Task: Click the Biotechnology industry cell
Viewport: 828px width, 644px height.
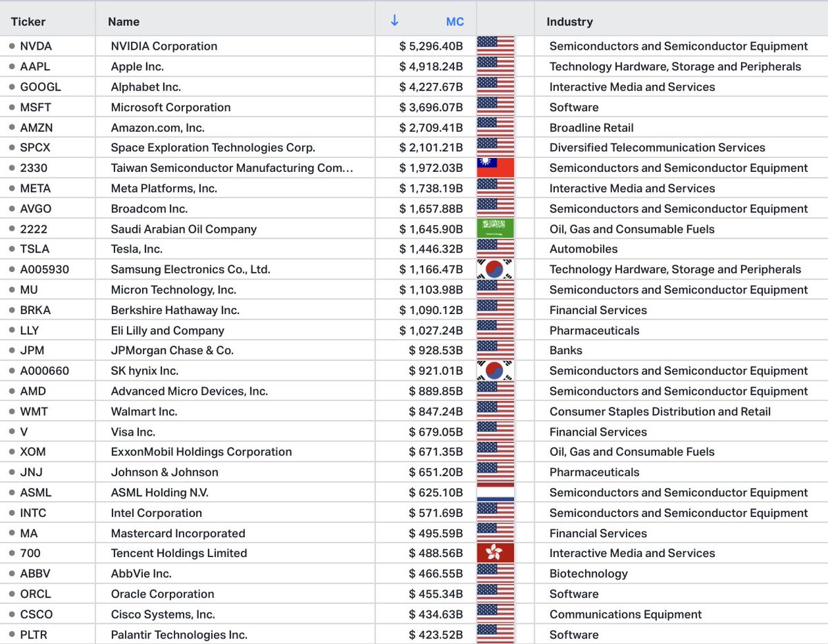Action: [x=589, y=574]
